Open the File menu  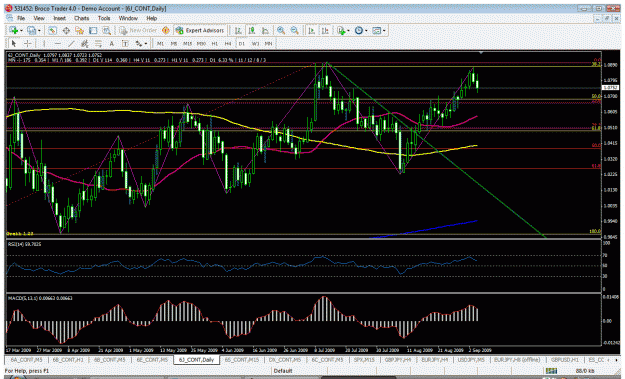pyautogui.click(x=21, y=18)
